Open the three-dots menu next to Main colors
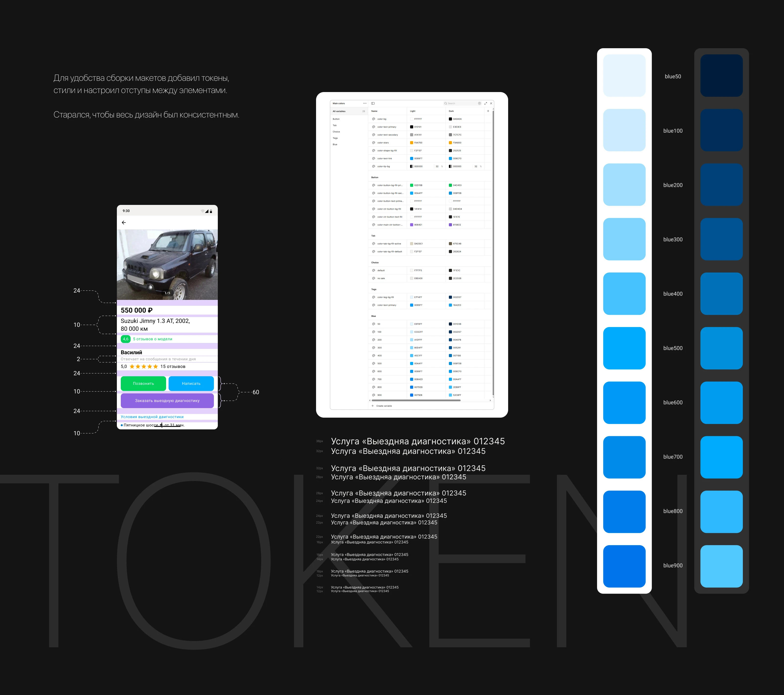Screen dimensions: 784x695 point(365,104)
